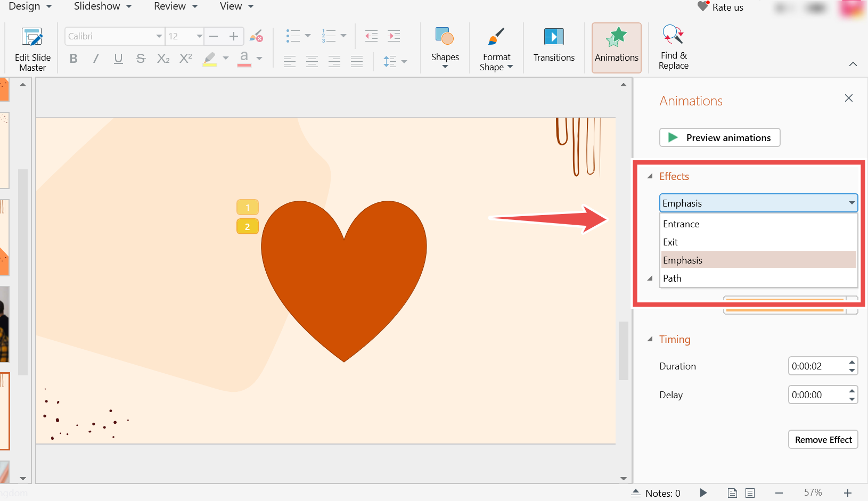This screenshot has width=868, height=501.
Task: Toggle underline formatting
Action: pyautogui.click(x=118, y=59)
